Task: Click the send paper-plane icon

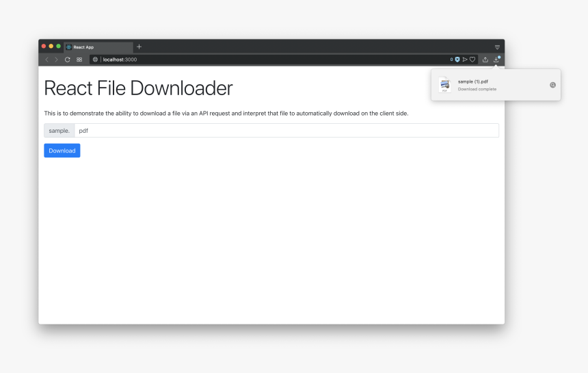Action: 465,60
